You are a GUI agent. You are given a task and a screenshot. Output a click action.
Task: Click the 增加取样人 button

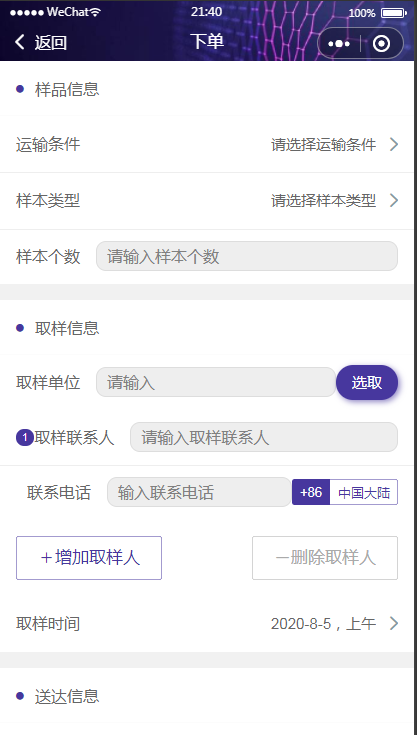point(89,558)
